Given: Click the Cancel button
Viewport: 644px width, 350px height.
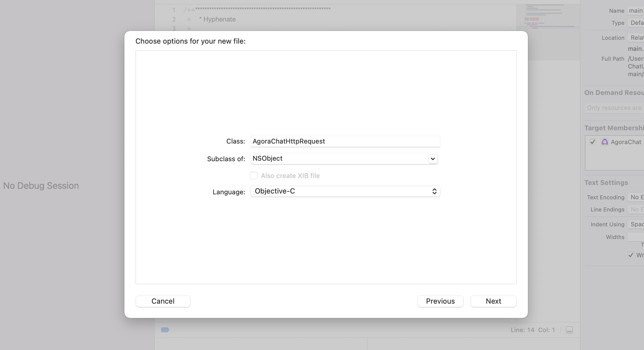Looking at the screenshot, I should [163, 301].
